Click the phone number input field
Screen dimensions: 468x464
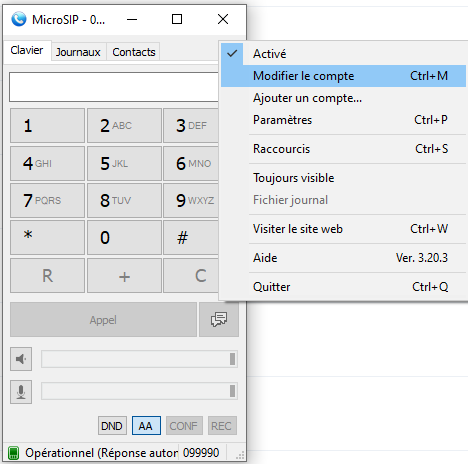tap(114, 87)
